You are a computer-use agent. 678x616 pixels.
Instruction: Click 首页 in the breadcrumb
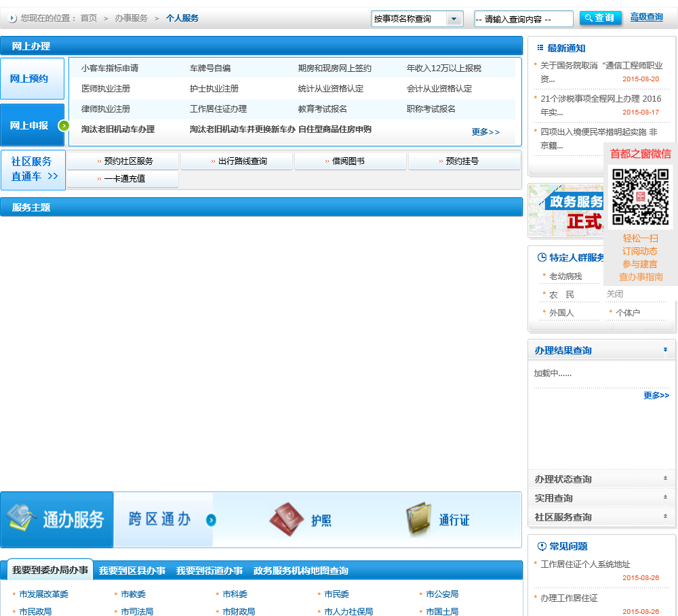(89, 18)
